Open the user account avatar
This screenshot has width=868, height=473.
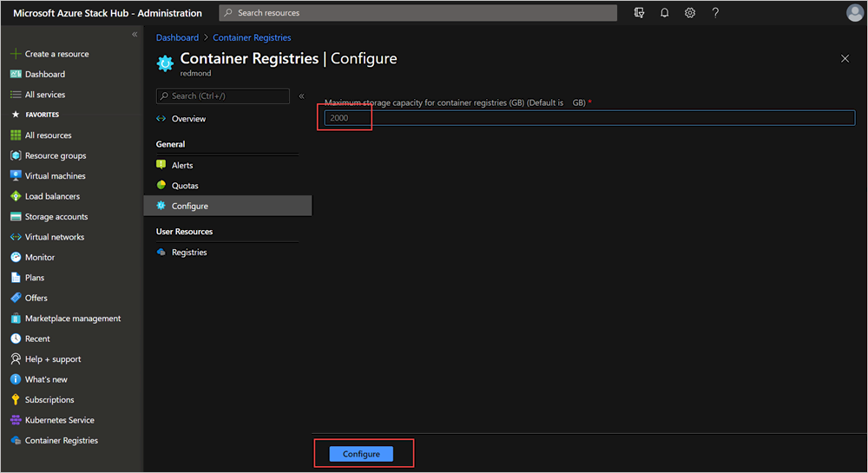pos(854,13)
